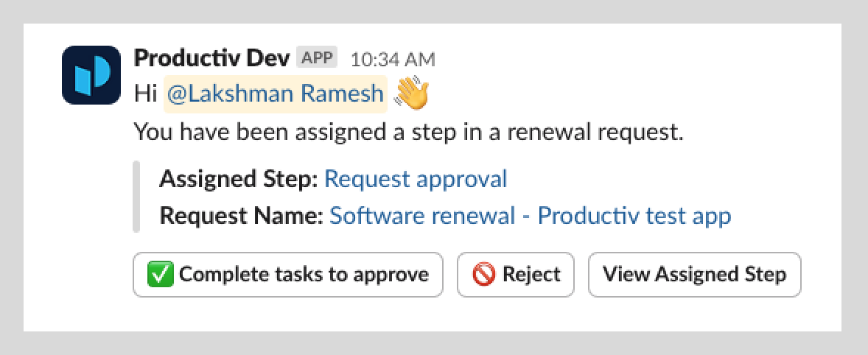Click the Productiv Dev app avatar icon
The width and height of the screenshot is (868, 355).
click(x=91, y=74)
